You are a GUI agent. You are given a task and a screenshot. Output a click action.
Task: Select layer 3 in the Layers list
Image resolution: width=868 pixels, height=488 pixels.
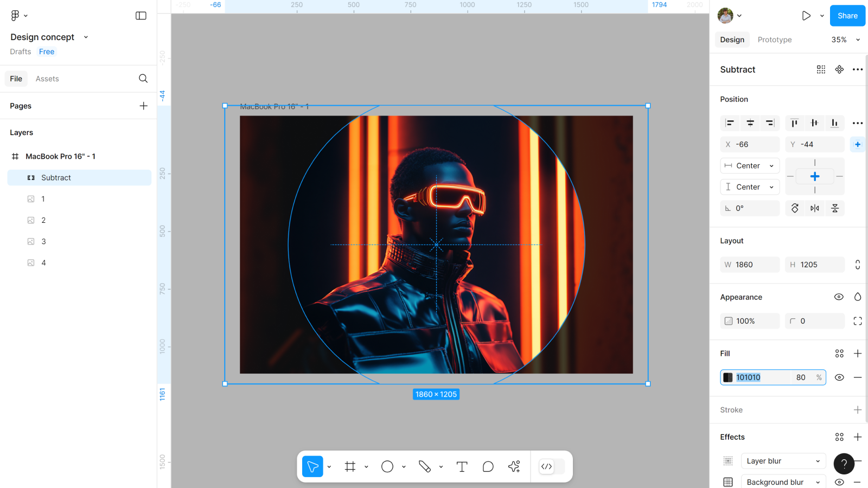click(43, 241)
